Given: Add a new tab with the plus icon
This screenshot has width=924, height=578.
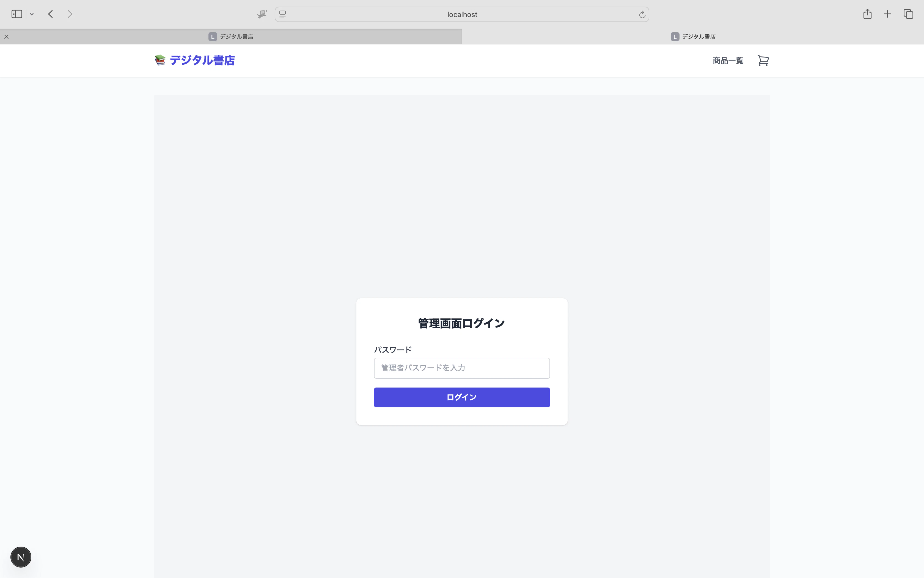Looking at the screenshot, I should [887, 14].
